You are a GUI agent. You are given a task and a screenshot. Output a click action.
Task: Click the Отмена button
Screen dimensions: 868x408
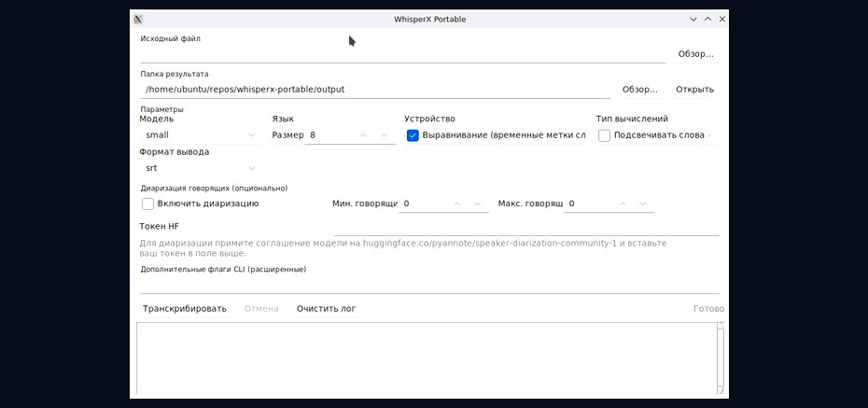tap(261, 309)
